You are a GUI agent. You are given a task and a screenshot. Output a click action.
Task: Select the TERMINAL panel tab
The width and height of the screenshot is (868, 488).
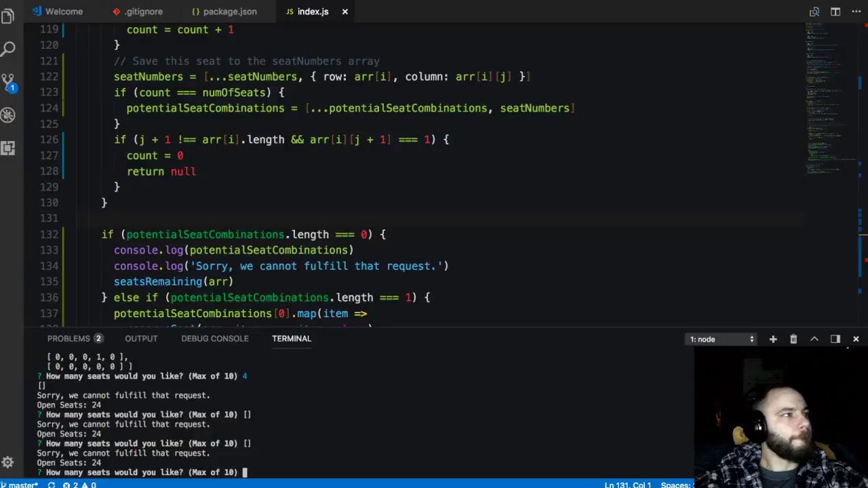[x=292, y=338]
